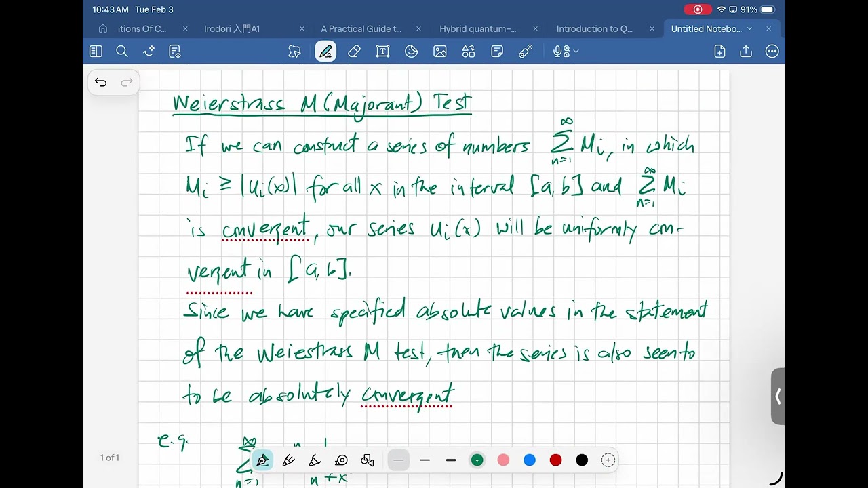This screenshot has height=488, width=868.
Task: Close the Irodori 入門A1 tab
Action: (x=302, y=28)
